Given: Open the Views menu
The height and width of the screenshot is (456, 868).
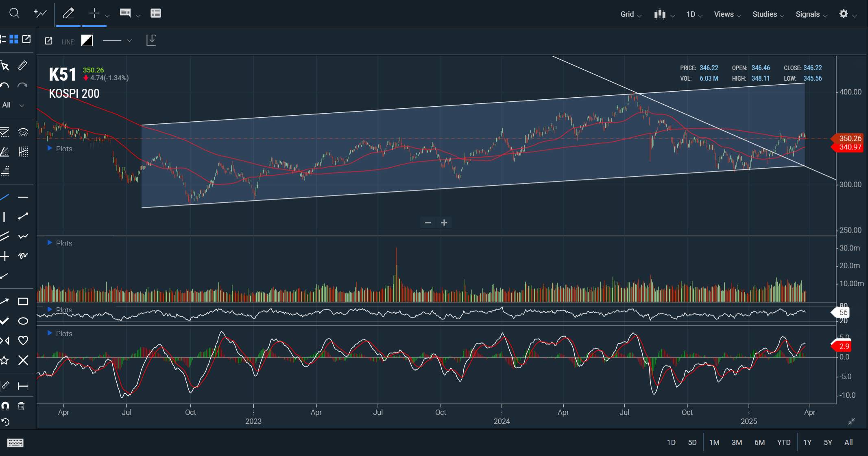Looking at the screenshot, I should click(x=728, y=14).
